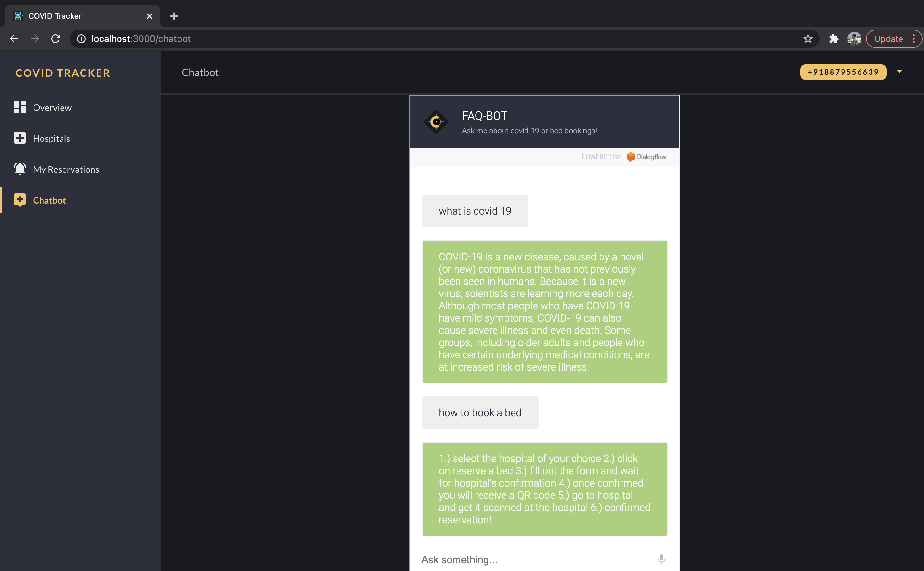Go back to the previous page

(x=14, y=39)
